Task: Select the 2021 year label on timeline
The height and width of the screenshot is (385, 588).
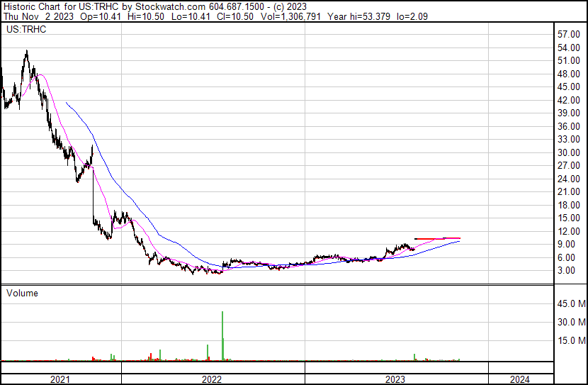Action: point(60,379)
